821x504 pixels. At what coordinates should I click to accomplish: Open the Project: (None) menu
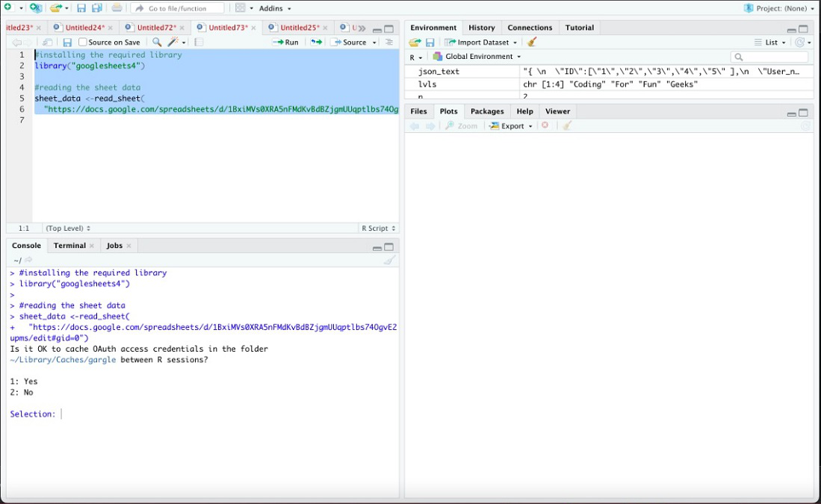779,8
